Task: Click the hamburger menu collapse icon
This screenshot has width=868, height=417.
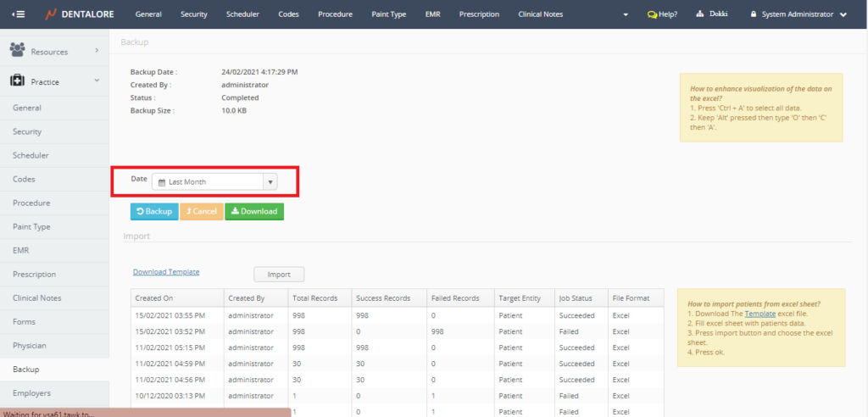Action: (x=19, y=14)
